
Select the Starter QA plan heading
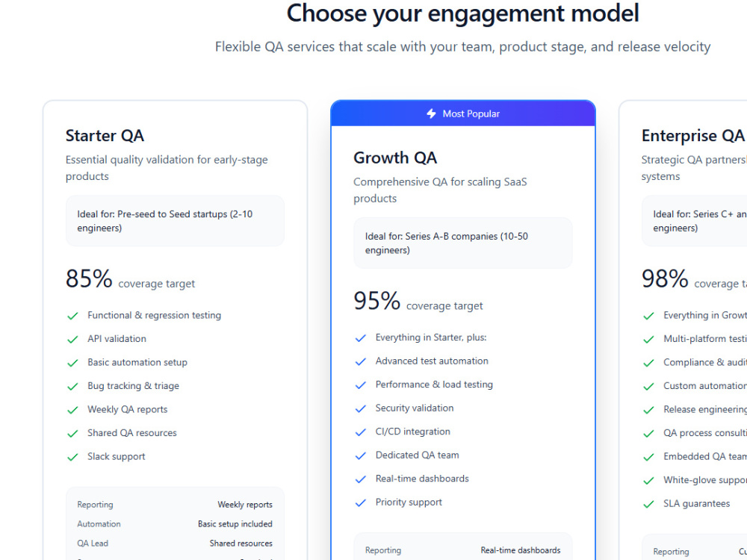pos(105,136)
